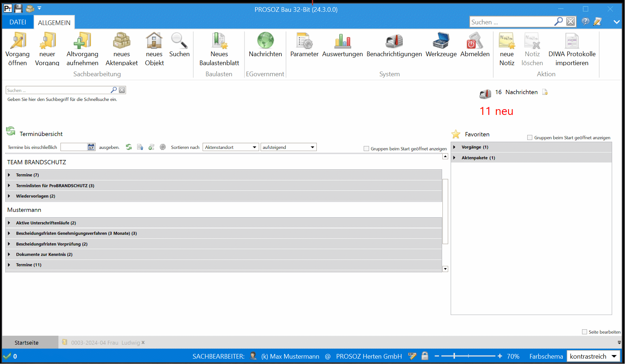
Task: Close the 0003-2024-04 Frau Ludwig tab
Action: [x=143, y=343]
